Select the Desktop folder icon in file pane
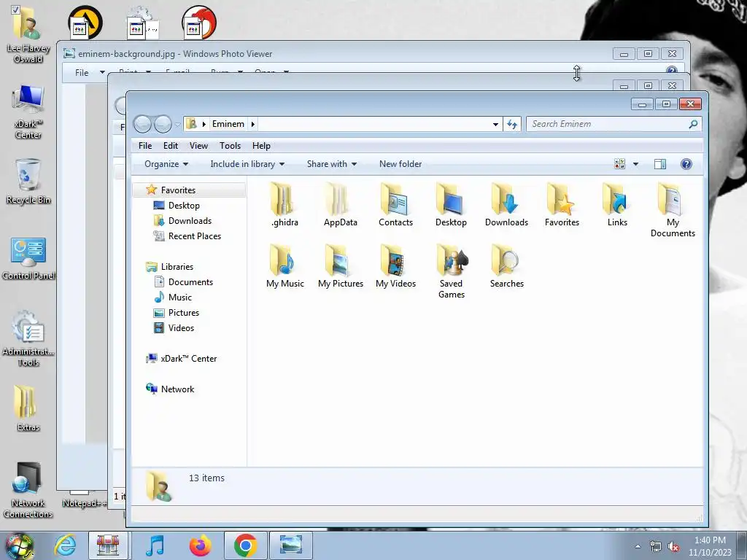747x560 pixels. pyautogui.click(x=451, y=204)
